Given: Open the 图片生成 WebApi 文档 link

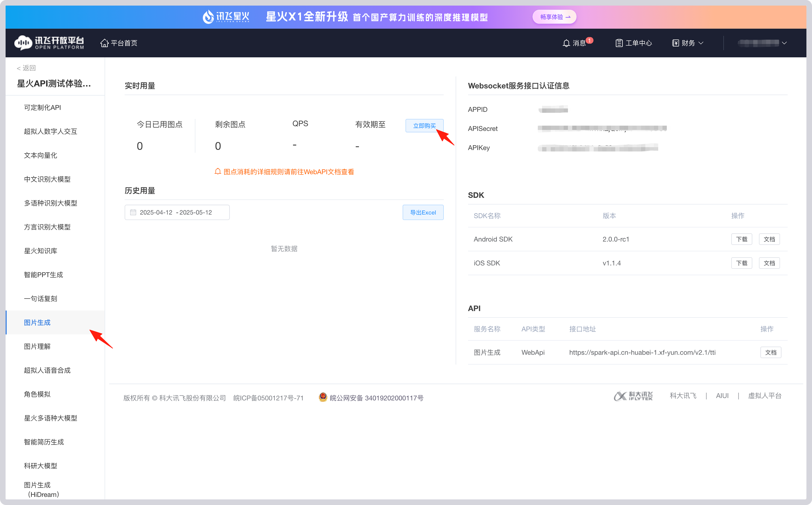Looking at the screenshot, I should click(x=771, y=352).
